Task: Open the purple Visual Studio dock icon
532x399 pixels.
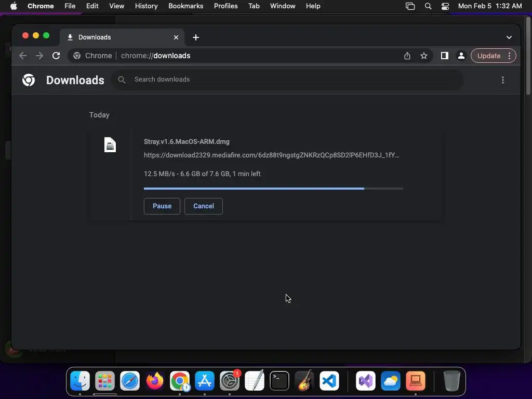Action: coord(366,381)
